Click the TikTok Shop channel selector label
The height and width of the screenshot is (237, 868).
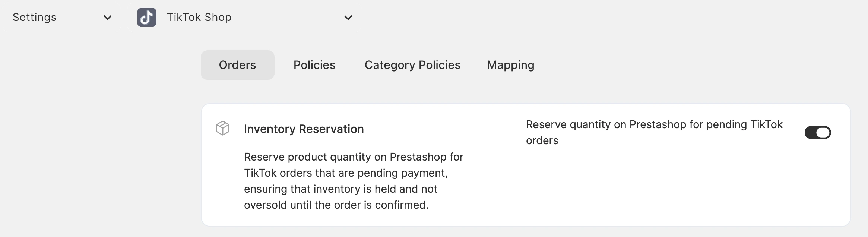click(x=199, y=17)
